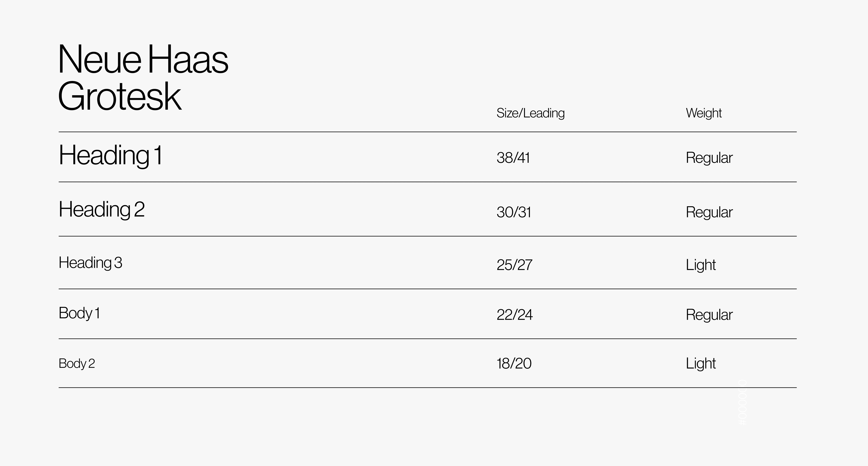Select the Body 2 sample text

pos(77,364)
